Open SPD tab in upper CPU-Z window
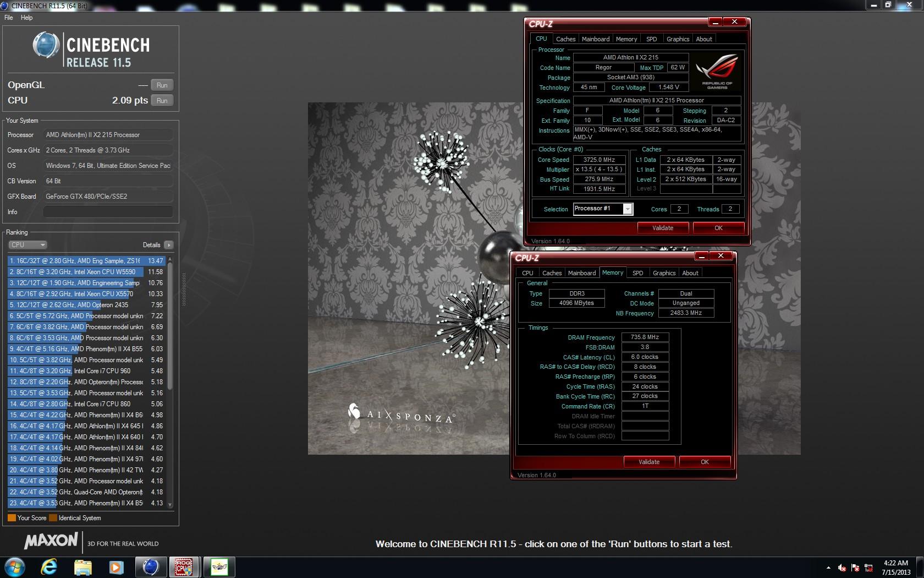This screenshot has width=924, height=578. [x=652, y=39]
